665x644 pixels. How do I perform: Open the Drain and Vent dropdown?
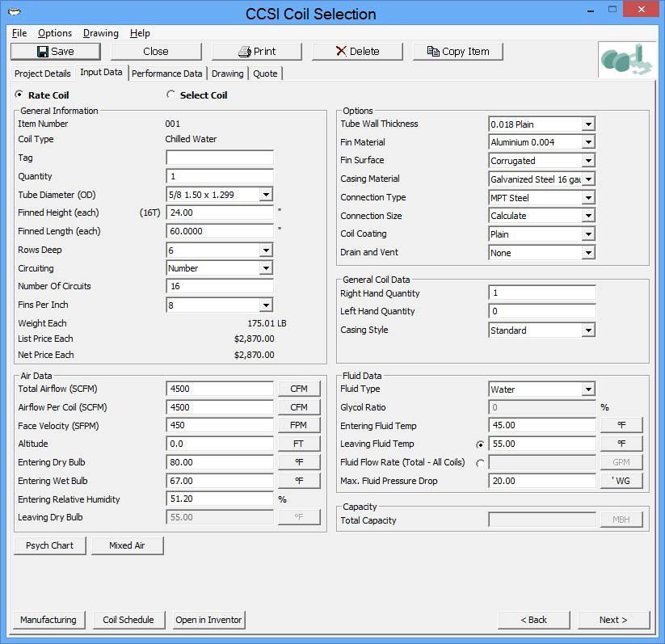click(x=586, y=252)
